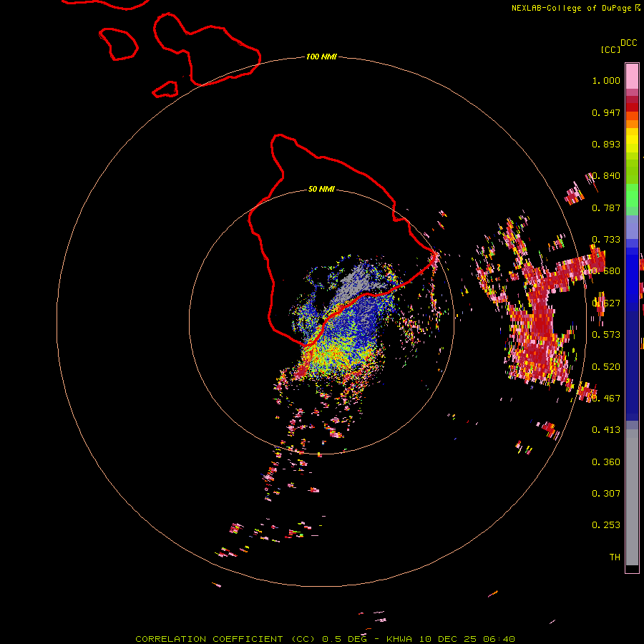Click the 0.947 color scale value
Image resolution: width=644 pixels, height=644 pixels.
(x=606, y=112)
